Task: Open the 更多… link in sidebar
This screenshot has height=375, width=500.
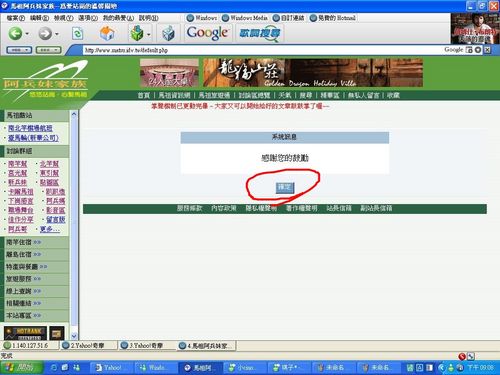Action: [x=50, y=229]
